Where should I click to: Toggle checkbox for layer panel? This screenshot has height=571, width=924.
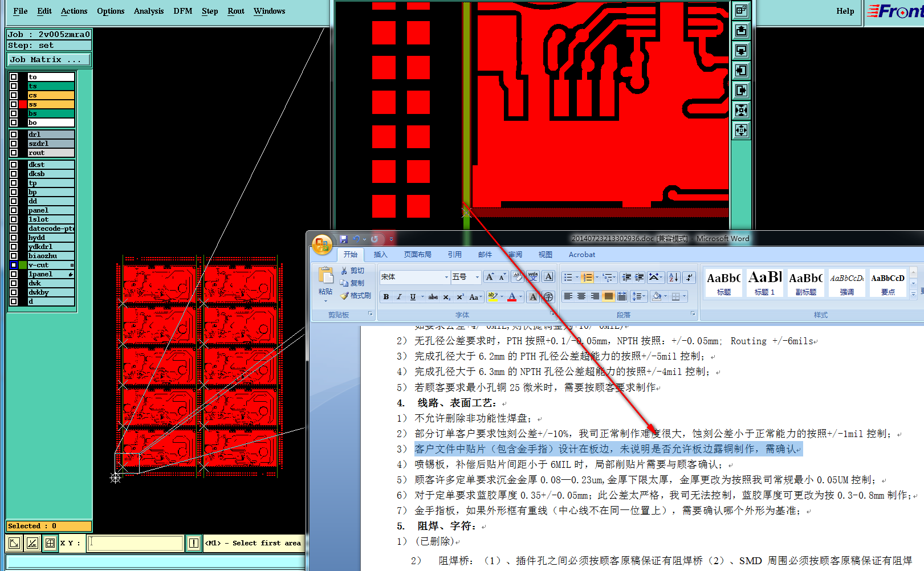click(x=14, y=210)
